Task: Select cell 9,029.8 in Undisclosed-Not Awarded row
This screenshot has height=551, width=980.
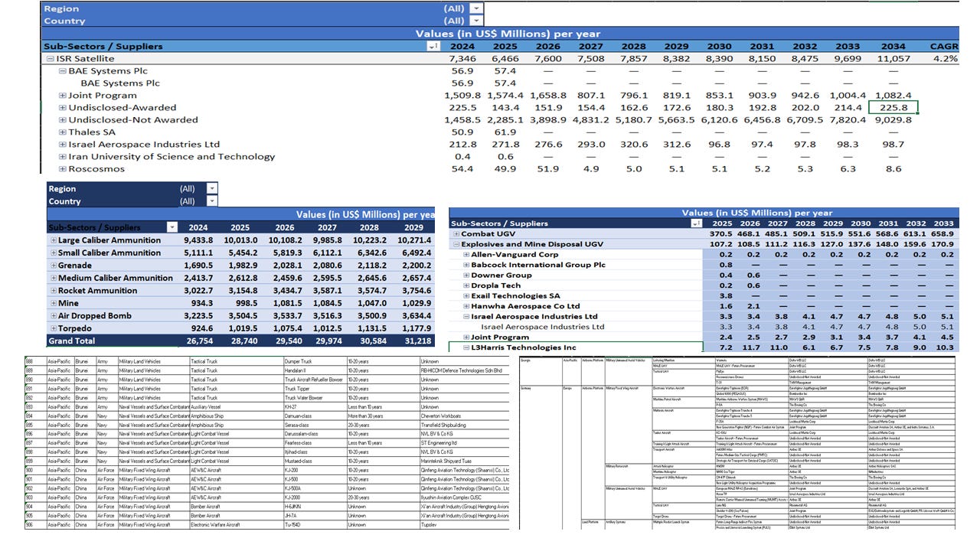Action: click(x=893, y=119)
